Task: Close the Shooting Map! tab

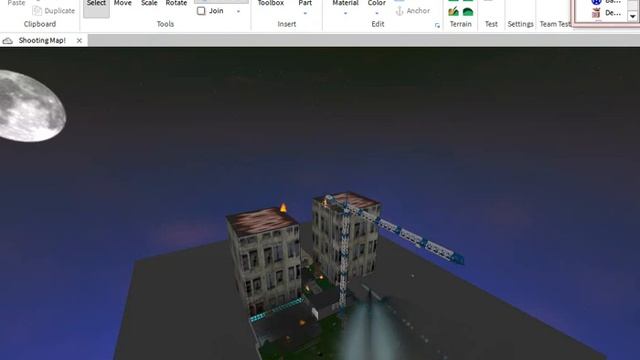Action: pyautogui.click(x=79, y=40)
